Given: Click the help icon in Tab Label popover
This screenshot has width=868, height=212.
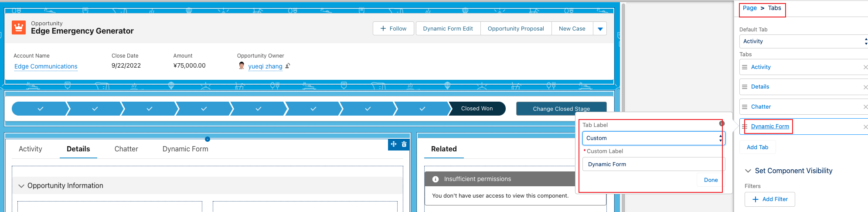Looking at the screenshot, I should point(722,123).
